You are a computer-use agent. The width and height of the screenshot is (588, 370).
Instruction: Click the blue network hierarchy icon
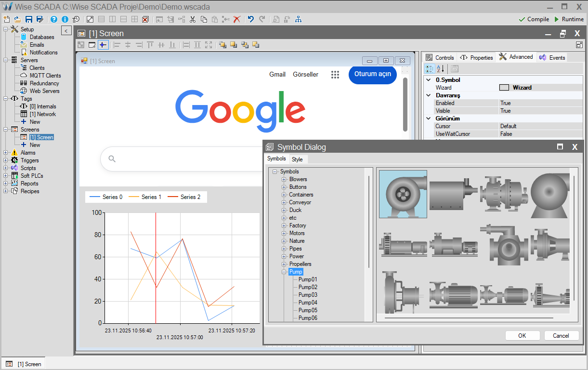pos(298,19)
